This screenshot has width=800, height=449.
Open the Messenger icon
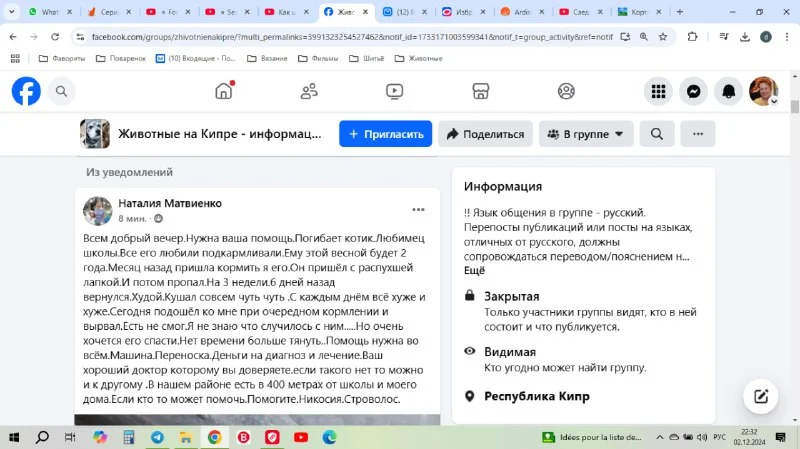[x=693, y=91]
